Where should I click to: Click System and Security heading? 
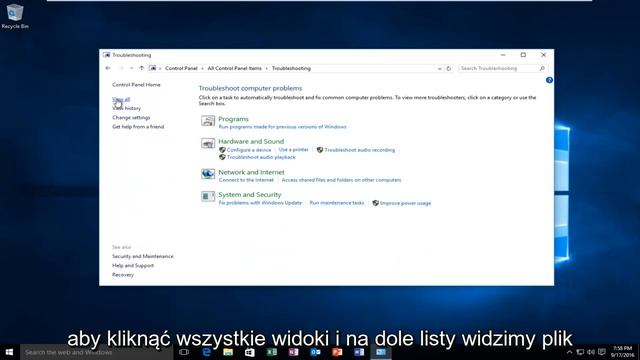point(250,195)
